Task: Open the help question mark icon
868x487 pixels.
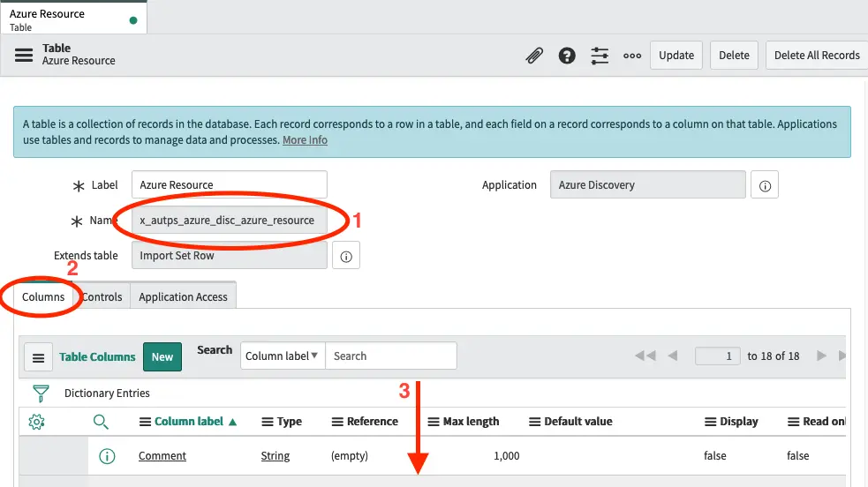Action: coord(567,56)
